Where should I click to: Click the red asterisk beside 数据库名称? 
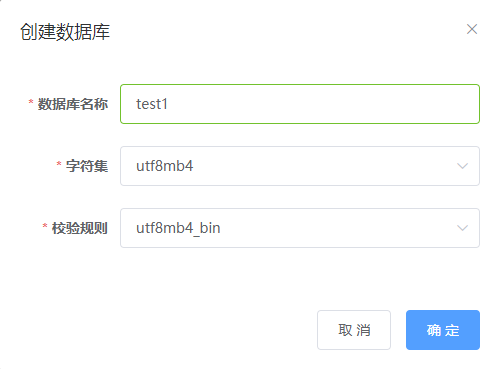[x=31, y=102]
